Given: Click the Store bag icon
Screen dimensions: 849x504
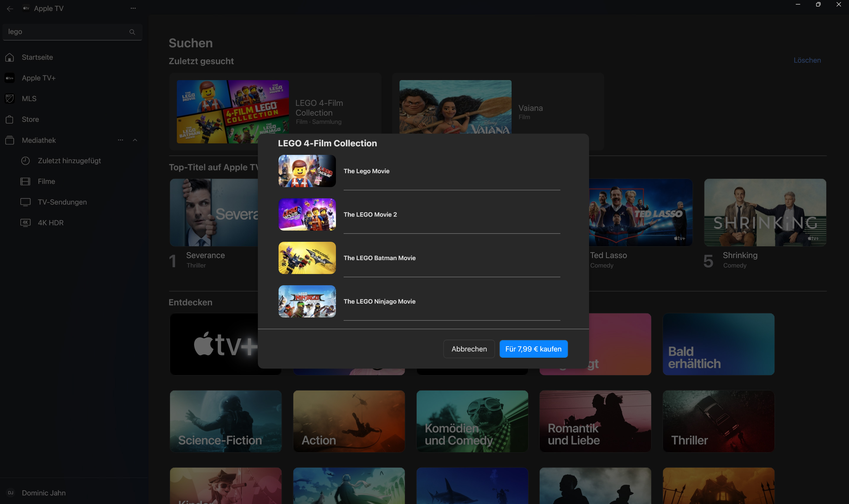Looking at the screenshot, I should 9,119.
